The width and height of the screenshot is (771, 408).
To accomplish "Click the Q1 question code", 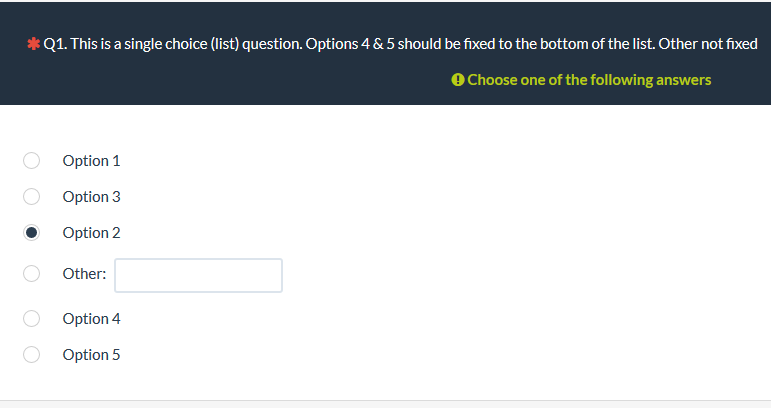I will (55, 45).
